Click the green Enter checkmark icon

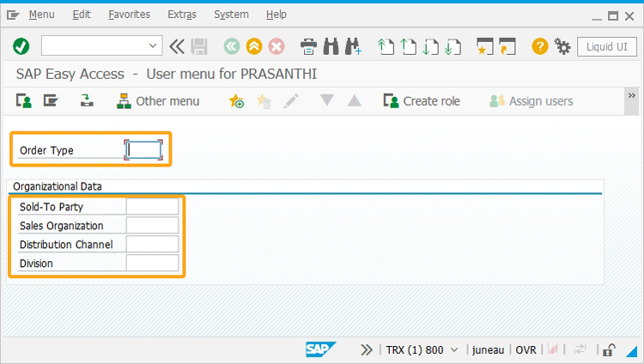tap(21, 46)
